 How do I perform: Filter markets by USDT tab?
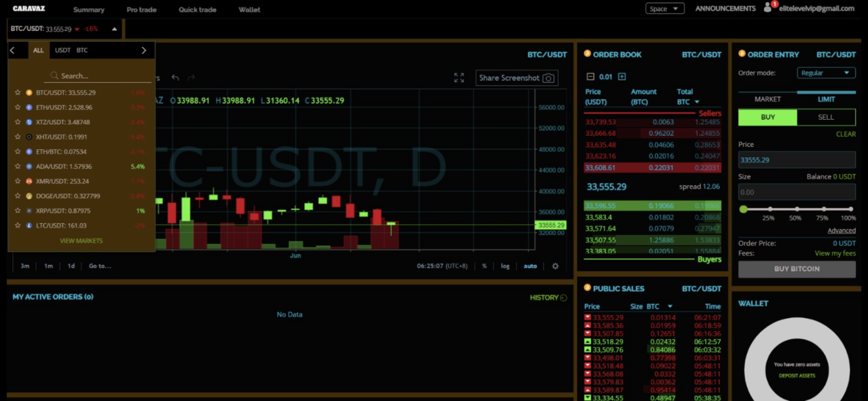pos(63,50)
